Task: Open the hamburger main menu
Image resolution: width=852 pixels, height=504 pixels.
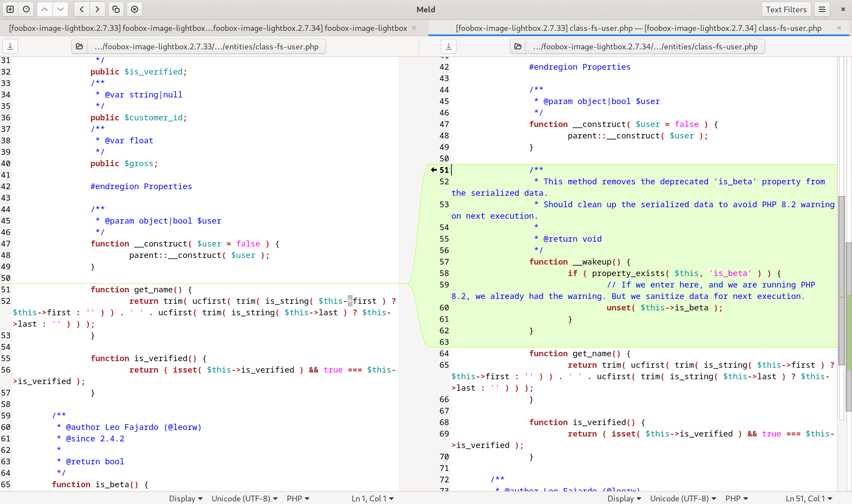Action: [822, 9]
